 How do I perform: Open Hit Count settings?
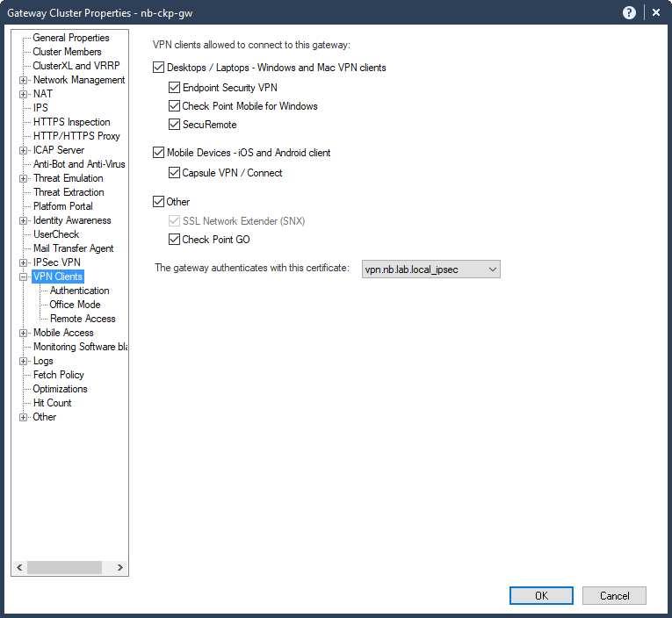(53, 403)
